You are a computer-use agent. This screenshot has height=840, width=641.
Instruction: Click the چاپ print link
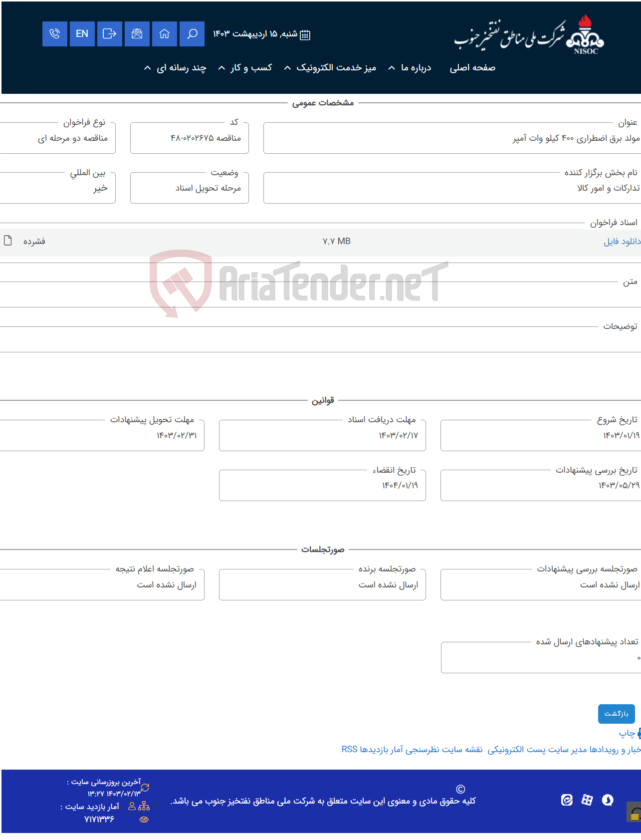627,733
